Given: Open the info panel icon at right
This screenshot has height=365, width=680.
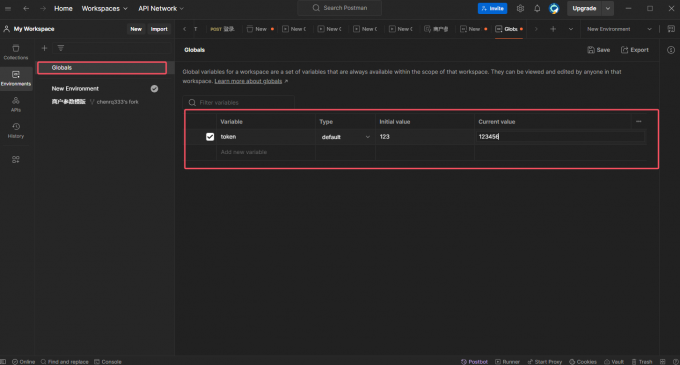Looking at the screenshot, I should point(671,50).
